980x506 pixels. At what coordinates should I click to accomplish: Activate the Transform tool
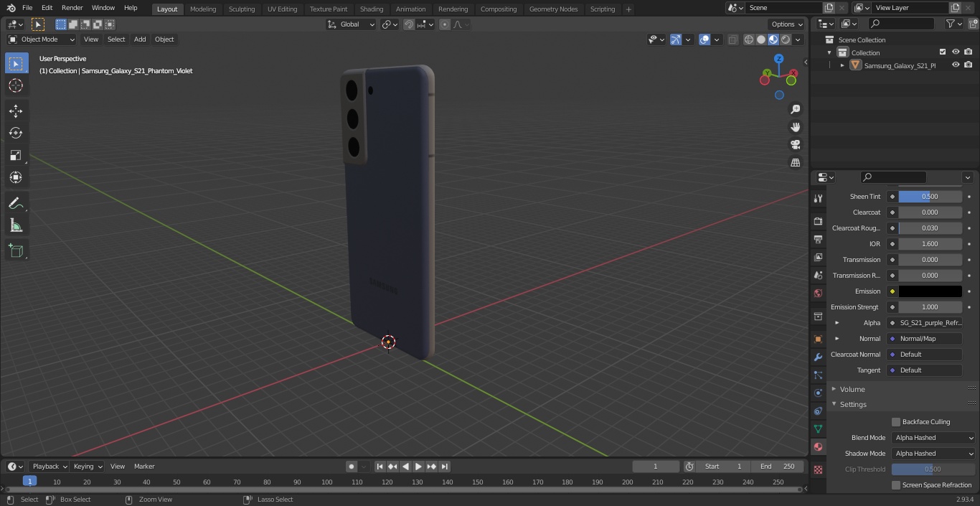16,177
